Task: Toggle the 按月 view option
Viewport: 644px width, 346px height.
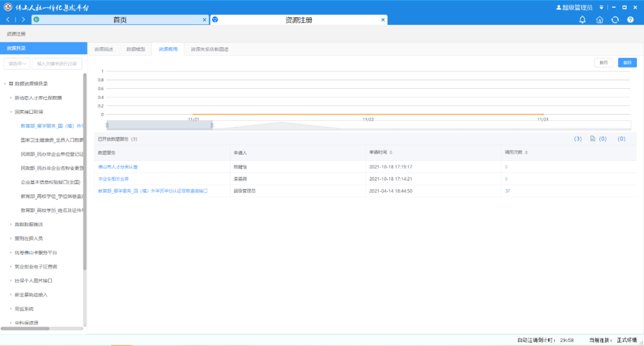Action: (x=603, y=62)
